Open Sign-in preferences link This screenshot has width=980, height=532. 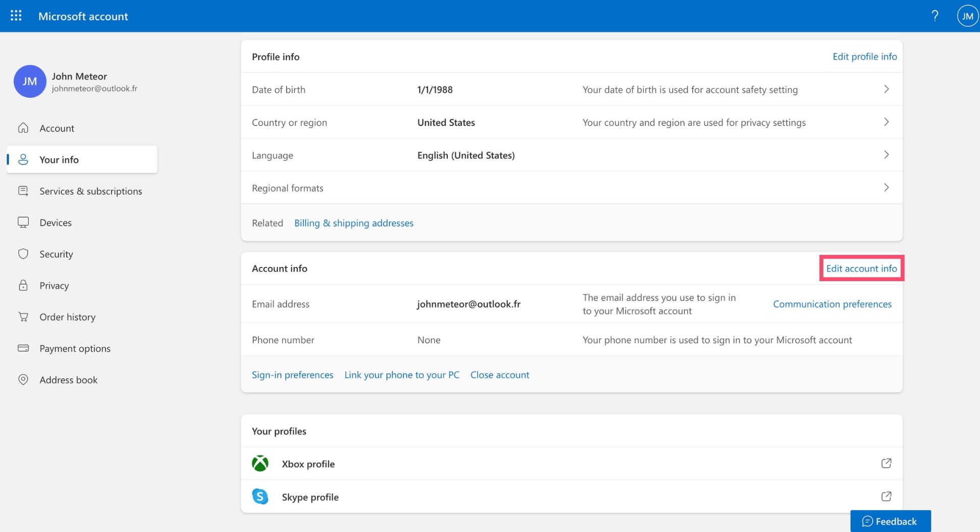[292, 375]
